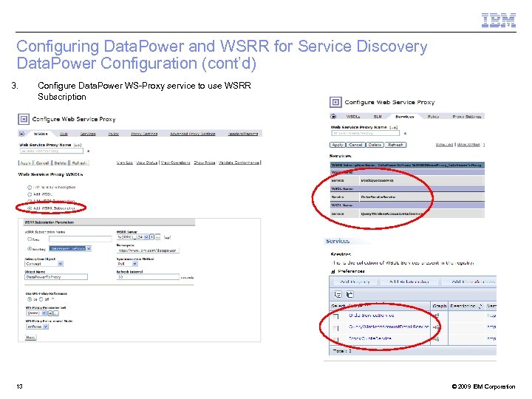Click the tab-bar round icon in right panel
The width and height of the screenshot is (532, 399).
pos(333,117)
